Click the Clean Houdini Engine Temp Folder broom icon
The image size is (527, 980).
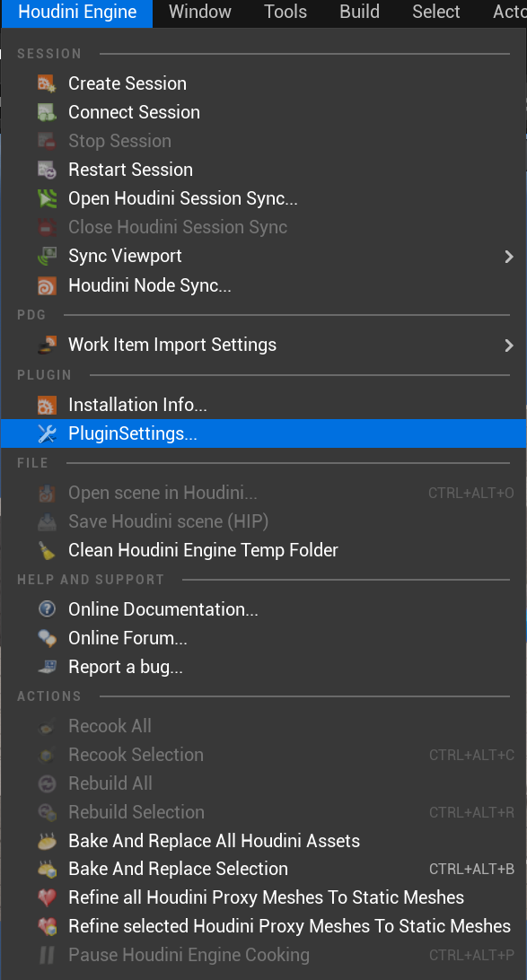[48, 549]
